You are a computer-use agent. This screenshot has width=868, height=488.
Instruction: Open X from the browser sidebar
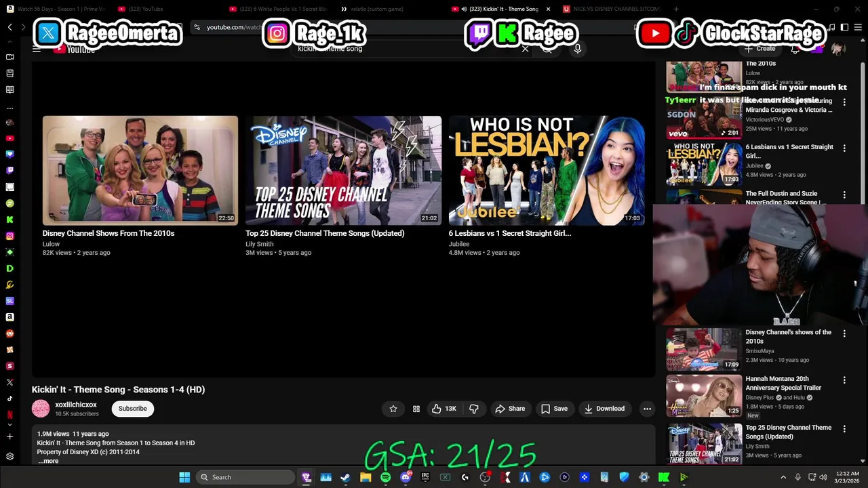[9, 382]
